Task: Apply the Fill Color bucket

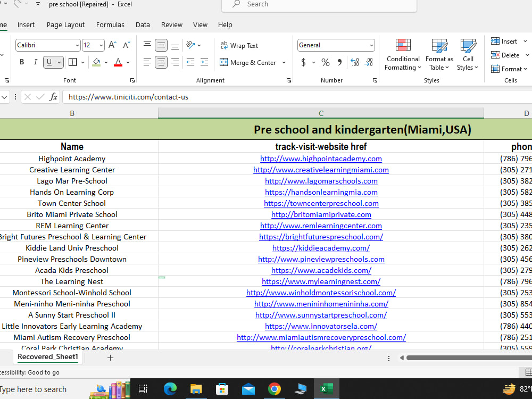Action: [x=96, y=62]
